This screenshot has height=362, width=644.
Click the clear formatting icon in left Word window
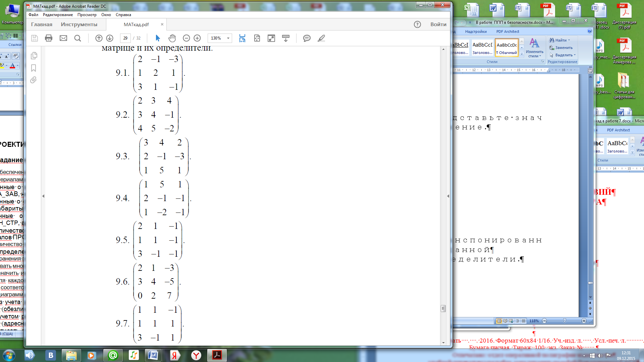click(x=16, y=56)
